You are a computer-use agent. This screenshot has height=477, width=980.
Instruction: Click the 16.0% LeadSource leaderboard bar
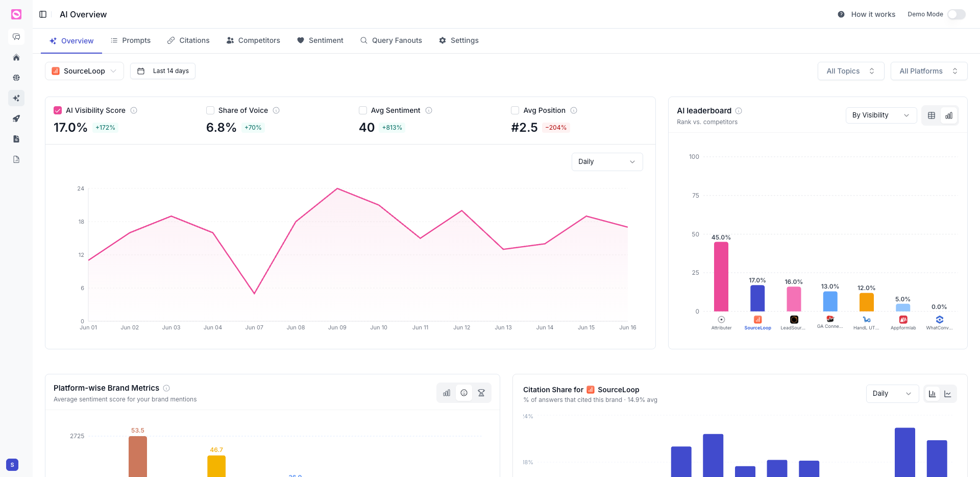(x=794, y=299)
